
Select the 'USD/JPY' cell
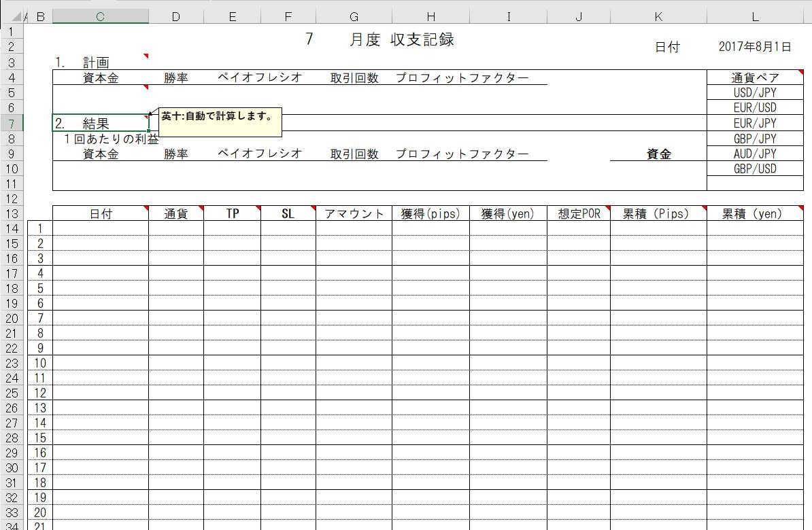click(755, 92)
